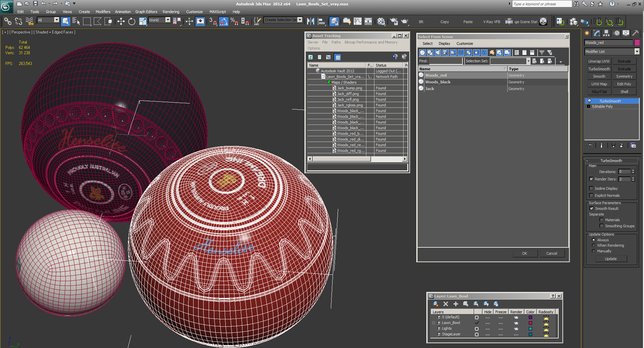Open the Material Editor icon
This screenshot has height=348, width=644.
click(381, 21)
